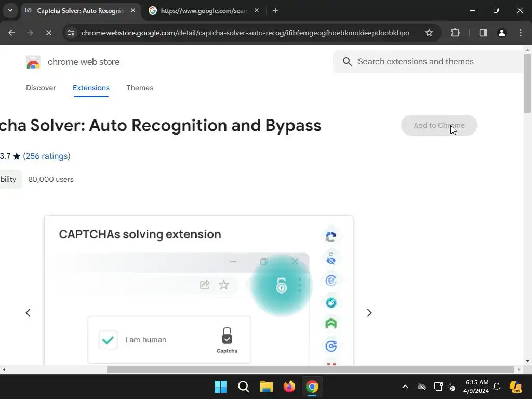532x399 pixels.
Task: Open Windows taskbar search
Action: point(243,387)
